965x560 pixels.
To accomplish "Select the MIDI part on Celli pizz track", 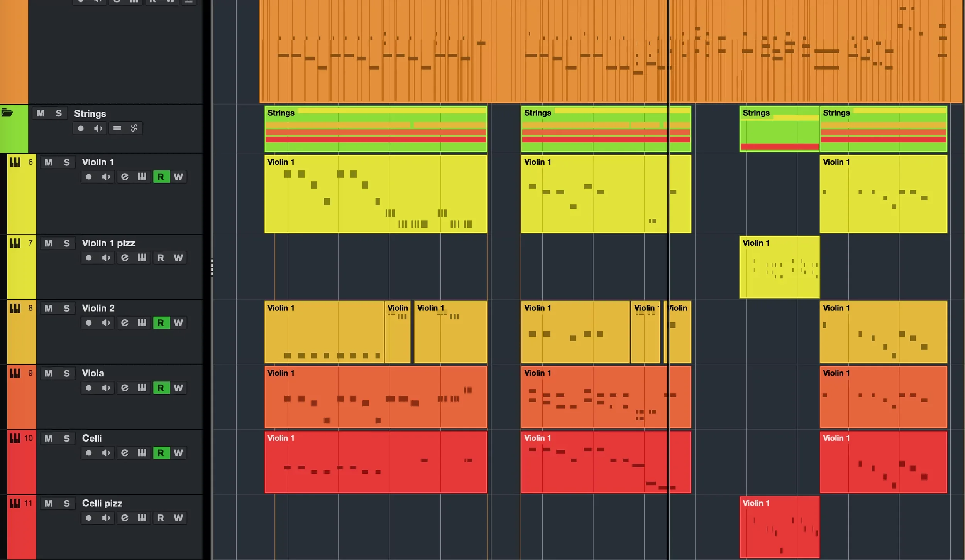I will [x=779, y=527].
